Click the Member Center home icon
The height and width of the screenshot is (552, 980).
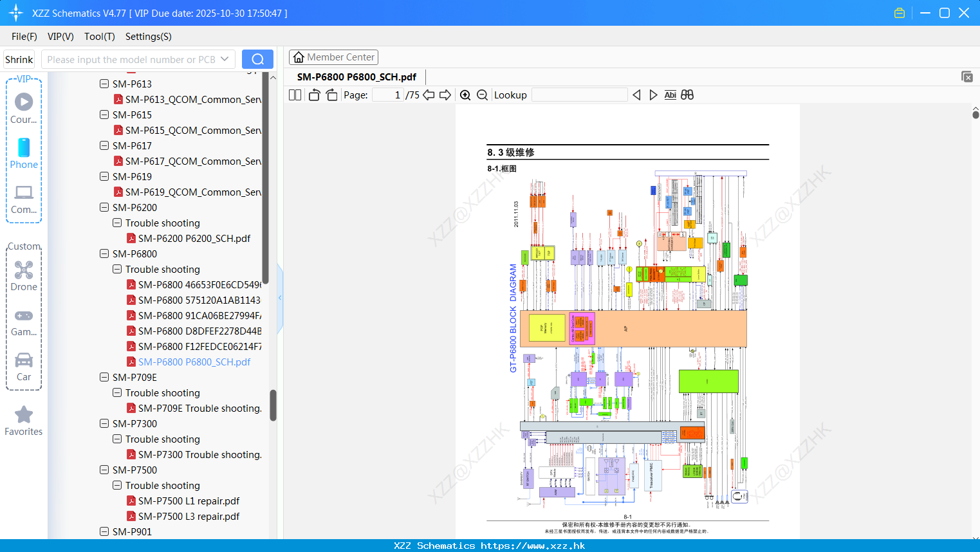(x=299, y=57)
